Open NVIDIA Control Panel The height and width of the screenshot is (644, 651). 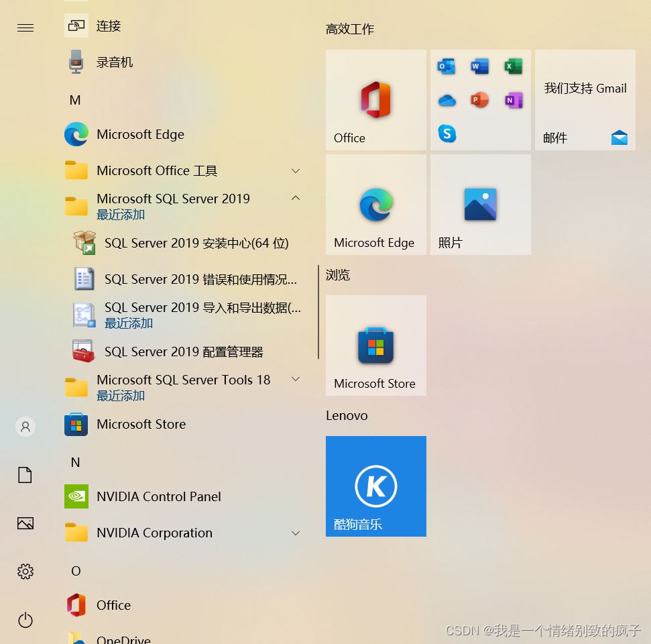(x=182, y=496)
